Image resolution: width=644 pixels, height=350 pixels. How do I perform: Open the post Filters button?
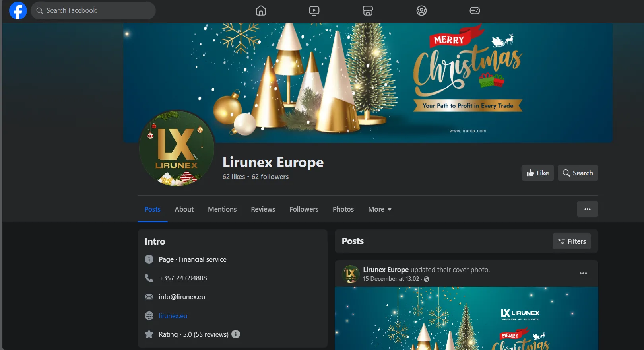coord(572,241)
